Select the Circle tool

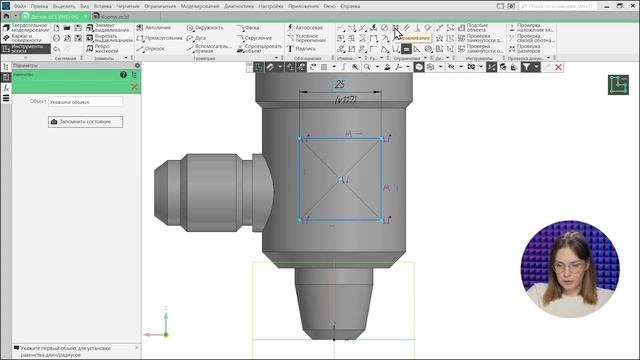pos(205,28)
